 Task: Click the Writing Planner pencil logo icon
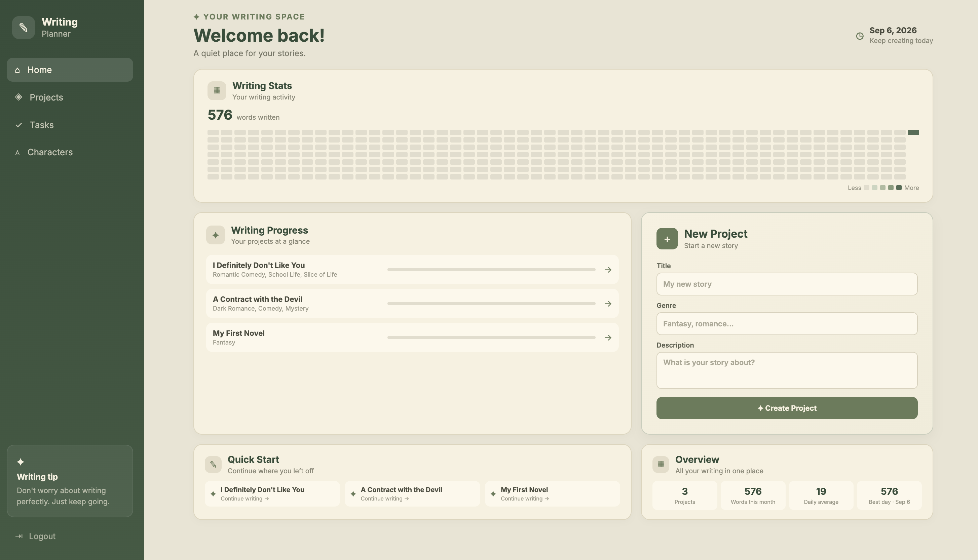pos(24,27)
